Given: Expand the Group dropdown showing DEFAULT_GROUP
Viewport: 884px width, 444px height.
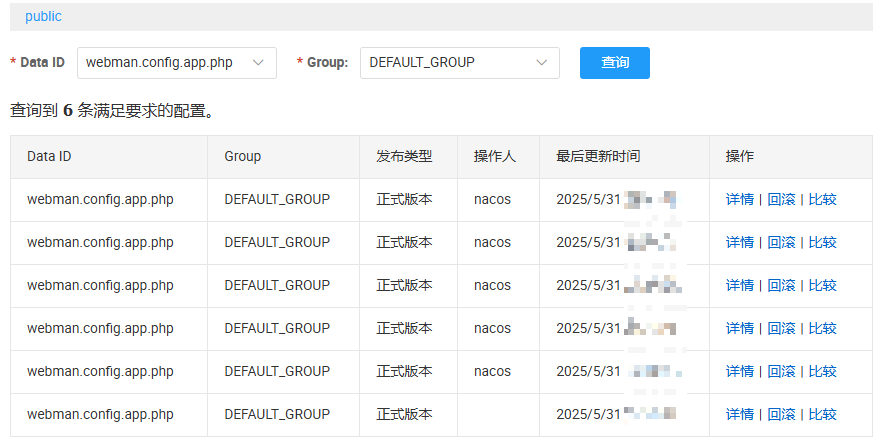Looking at the screenshot, I should click(459, 63).
